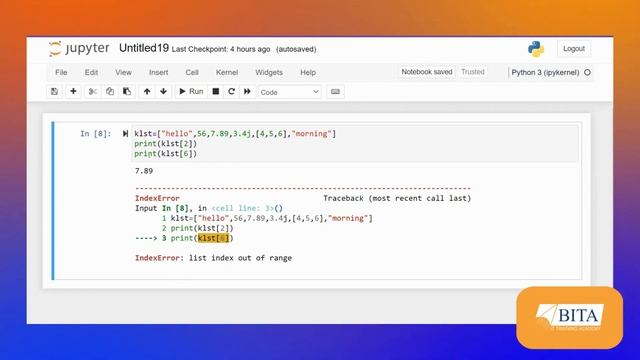Restart kernel and run all cells icon
The height and width of the screenshot is (360, 640).
pyautogui.click(x=247, y=91)
